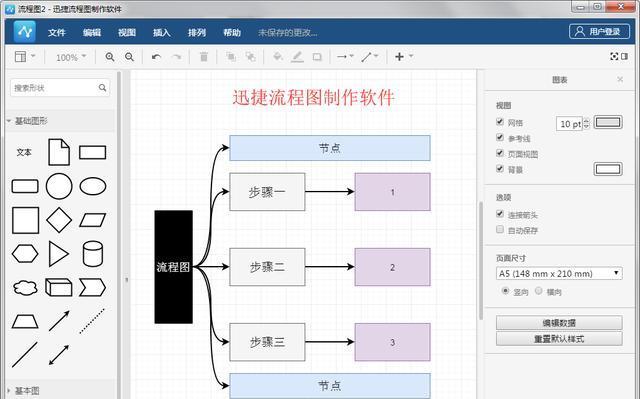The height and width of the screenshot is (399, 640).
Task: Click the application logo icon
Action: [x=24, y=31]
